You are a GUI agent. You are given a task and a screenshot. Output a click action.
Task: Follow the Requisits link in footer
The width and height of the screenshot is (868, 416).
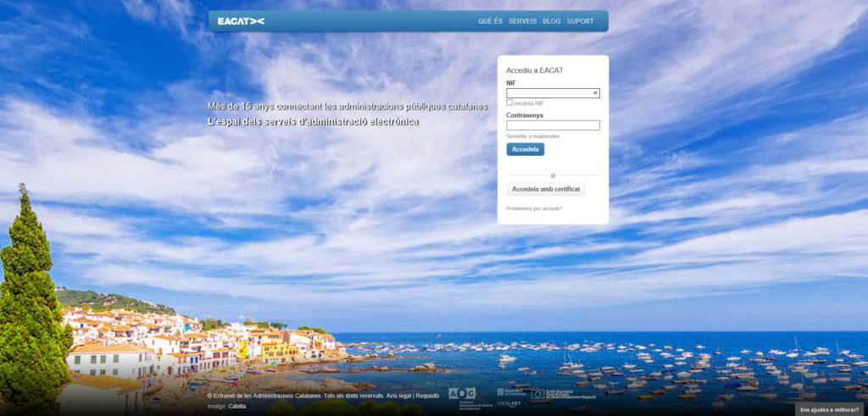pos(427,396)
